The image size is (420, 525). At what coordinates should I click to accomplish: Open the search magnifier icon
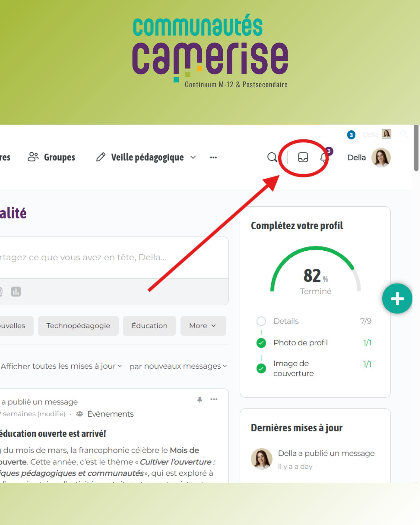[272, 157]
